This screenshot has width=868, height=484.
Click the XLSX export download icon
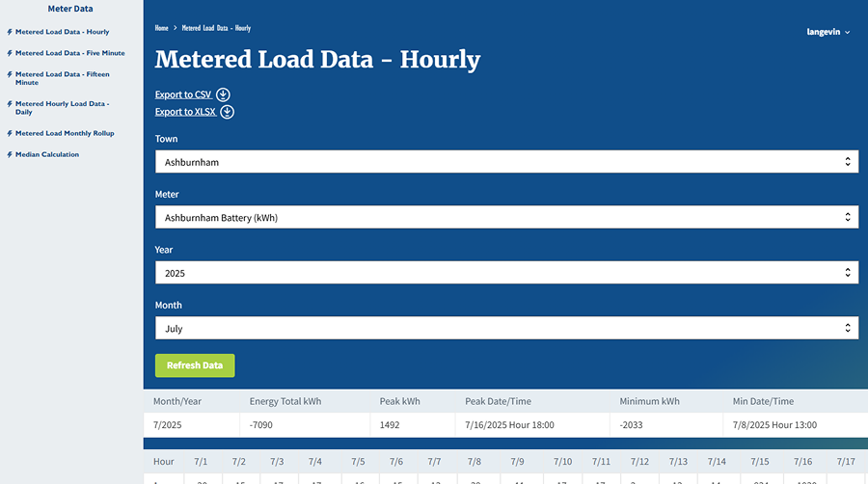[x=228, y=112]
